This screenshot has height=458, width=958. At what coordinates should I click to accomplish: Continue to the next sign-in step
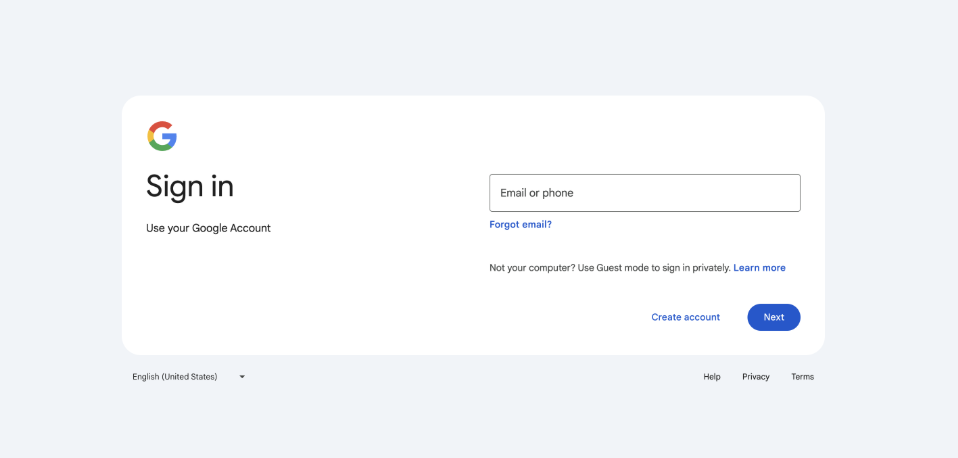tap(773, 317)
